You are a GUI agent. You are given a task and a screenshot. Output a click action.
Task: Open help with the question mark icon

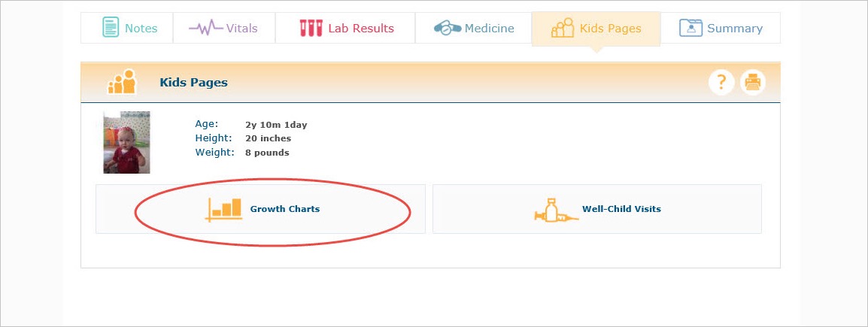(x=721, y=83)
